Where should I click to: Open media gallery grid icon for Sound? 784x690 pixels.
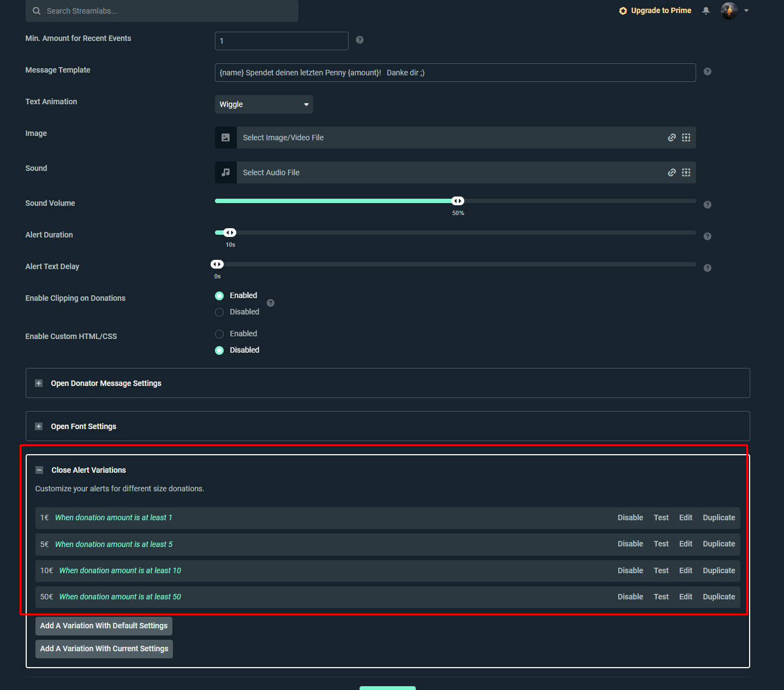pyautogui.click(x=686, y=172)
